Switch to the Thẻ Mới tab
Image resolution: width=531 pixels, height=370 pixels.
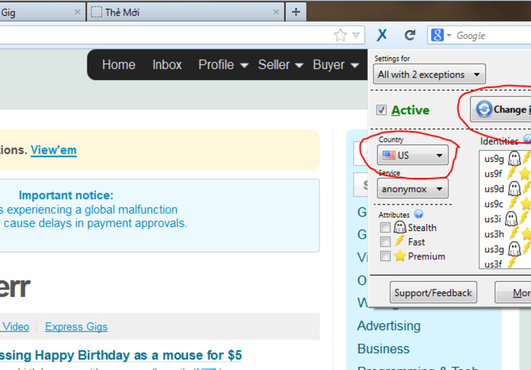click(185, 12)
